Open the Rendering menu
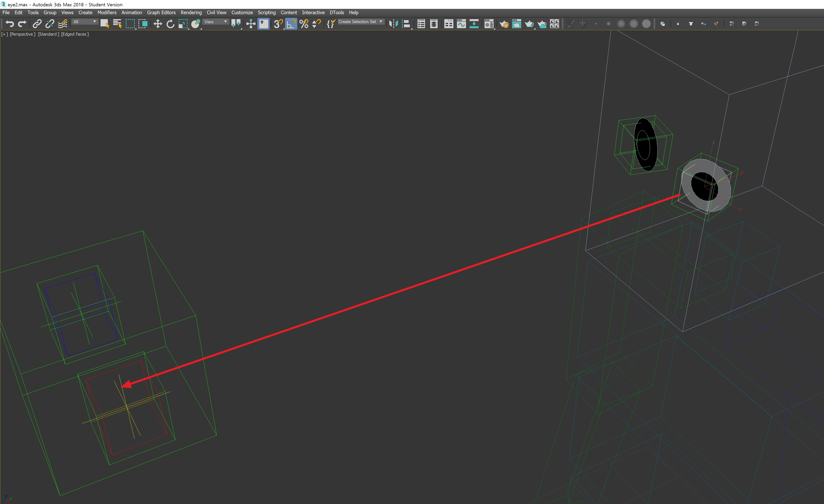The height and width of the screenshot is (504, 824). [x=191, y=12]
